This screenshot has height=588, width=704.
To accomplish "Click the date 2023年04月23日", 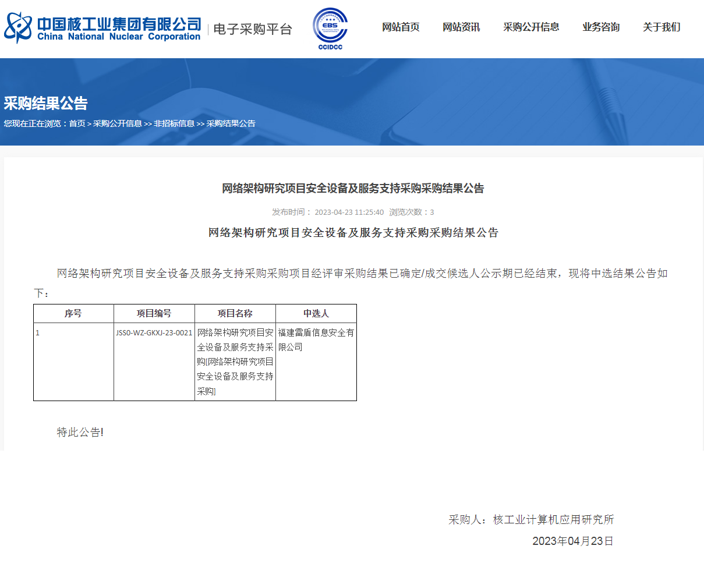I will click(573, 541).
